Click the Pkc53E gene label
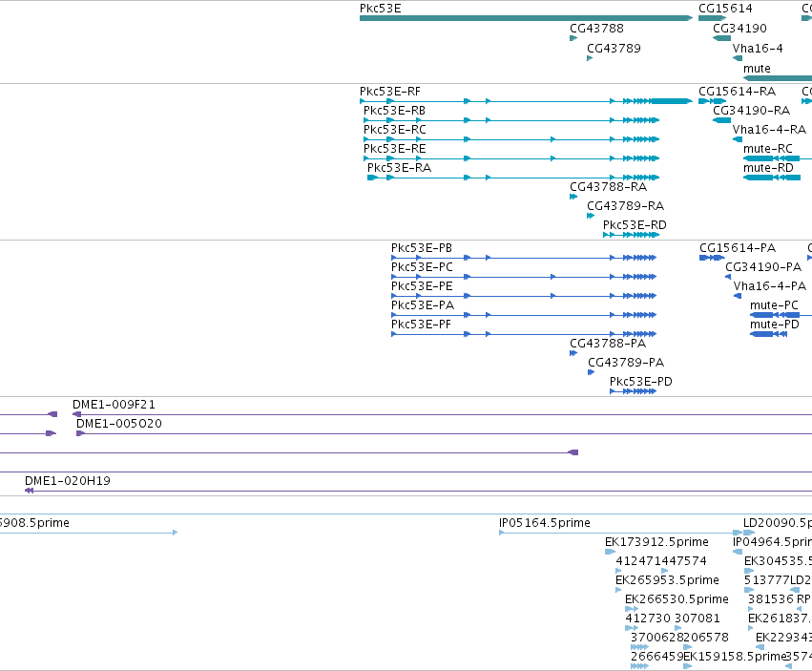The width and height of the screenshot is (812, 671). tap(380, 9)
